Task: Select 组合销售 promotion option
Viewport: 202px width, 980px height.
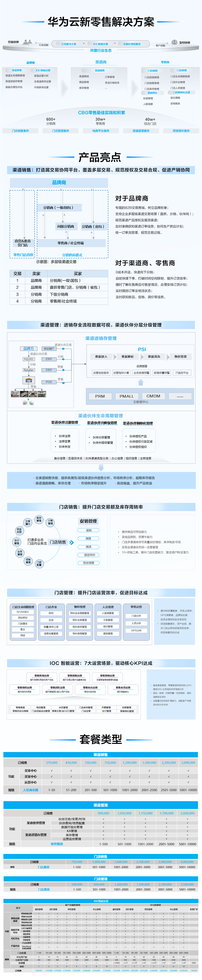Action: (x=89, y=563)
